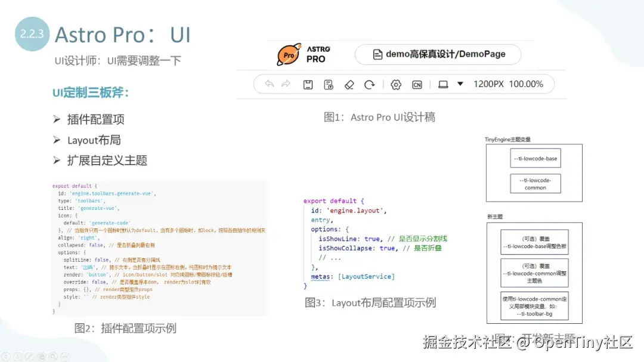Click the CN language switch icon
The width and height of the screenshot is (644, 362).
pyautogui.click(x=417, y=85)
